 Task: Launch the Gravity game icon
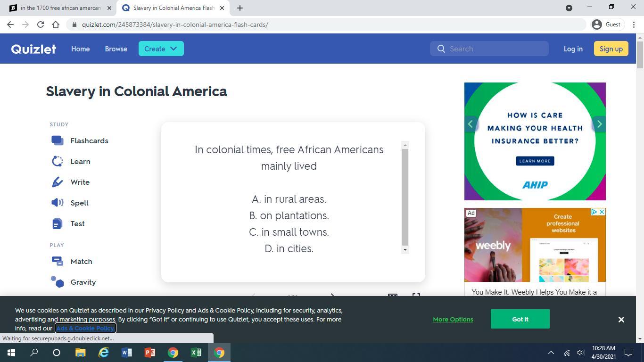click(57, 282)
